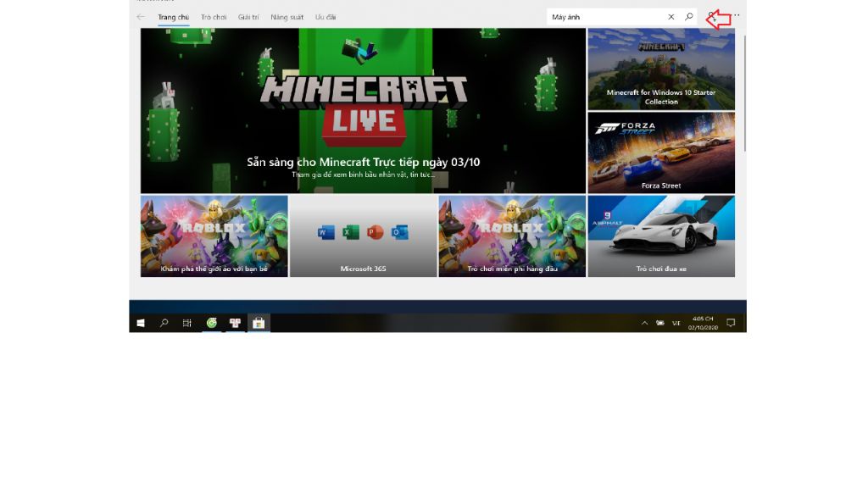Open the clock showing 02/10/2020
Viewport: 868px width, 488px height.
tap(703, 323)
